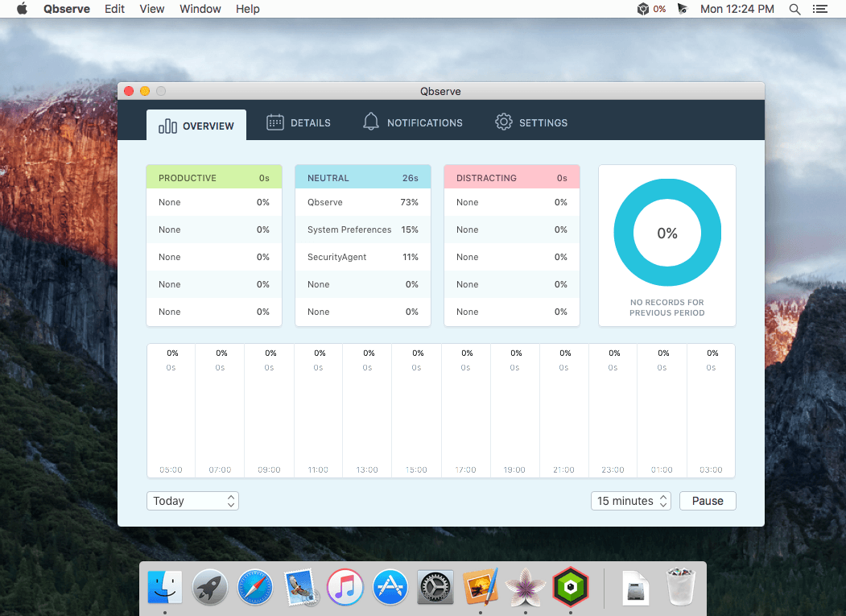Open iTunes from the Dock
This screenshot has width=846, height=616.
[346, 586]
